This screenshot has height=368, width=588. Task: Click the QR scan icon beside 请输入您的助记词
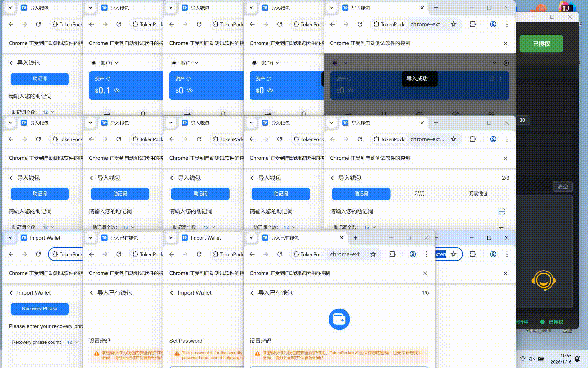click(501, 211)
